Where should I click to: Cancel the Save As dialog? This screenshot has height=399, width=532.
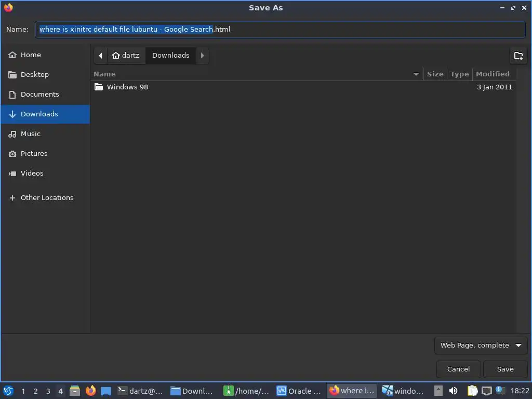tap(458, 369)
